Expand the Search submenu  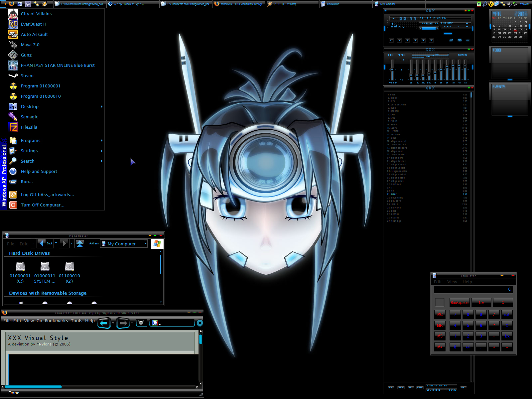click(56, 161)
